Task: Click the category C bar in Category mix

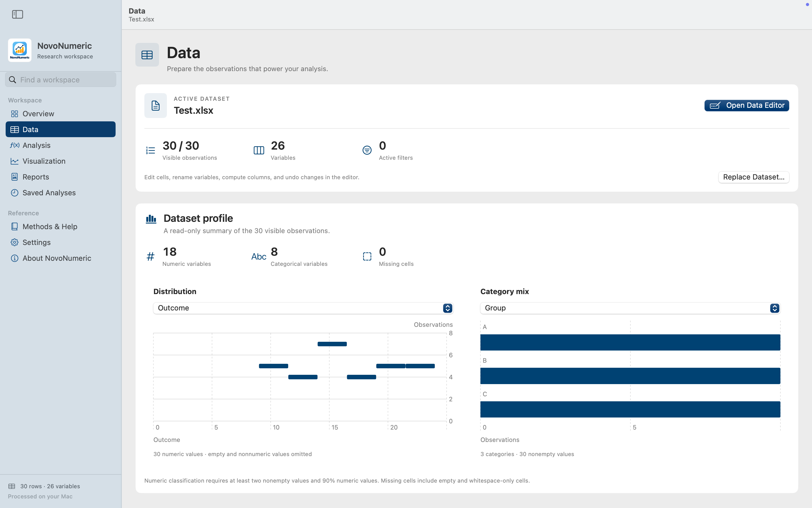Action: pos(630,410)
